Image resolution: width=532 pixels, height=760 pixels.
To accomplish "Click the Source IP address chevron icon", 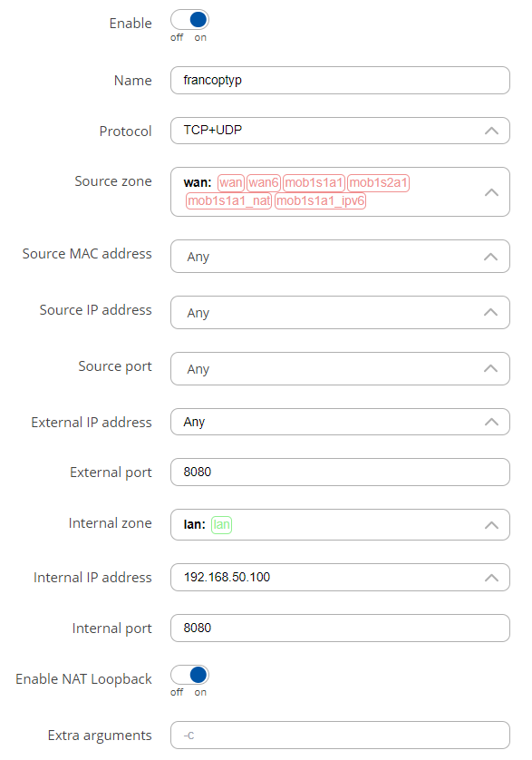I will pyautogui.click(x=491, y=312).
